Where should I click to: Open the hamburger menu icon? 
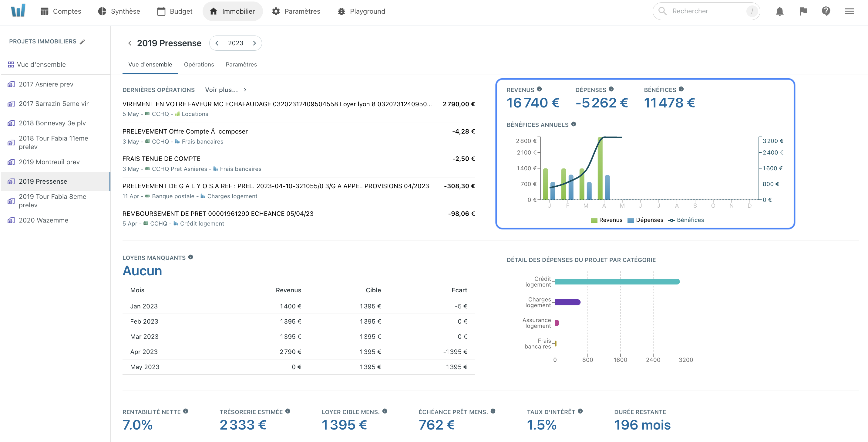(849, 11)
